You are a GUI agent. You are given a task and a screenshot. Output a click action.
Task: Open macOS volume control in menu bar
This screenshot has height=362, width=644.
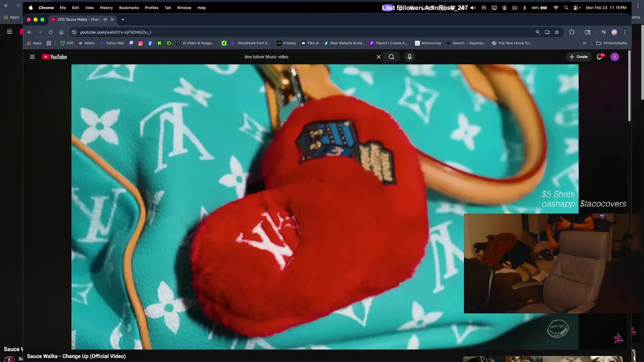tap(473, 8)
